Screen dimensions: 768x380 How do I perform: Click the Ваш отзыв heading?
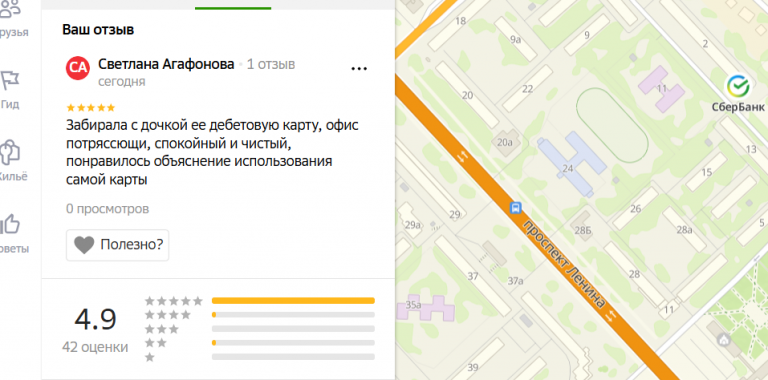(x=98, y=30)
